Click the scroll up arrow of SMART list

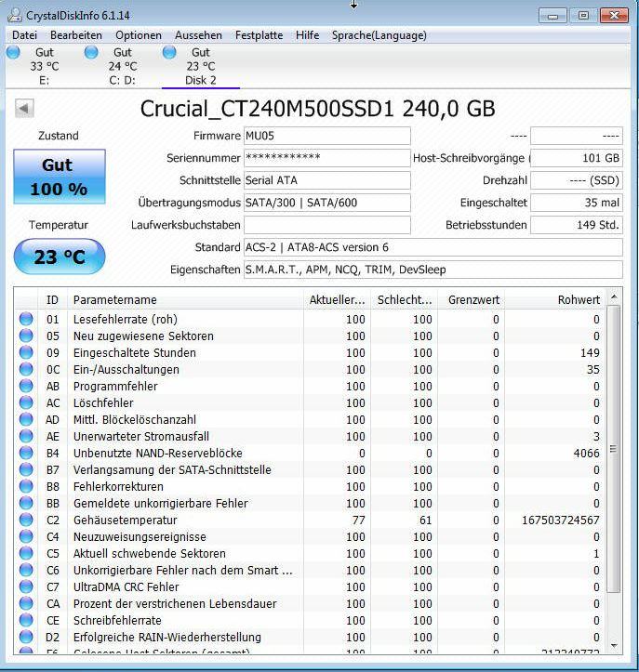point(614,296)
